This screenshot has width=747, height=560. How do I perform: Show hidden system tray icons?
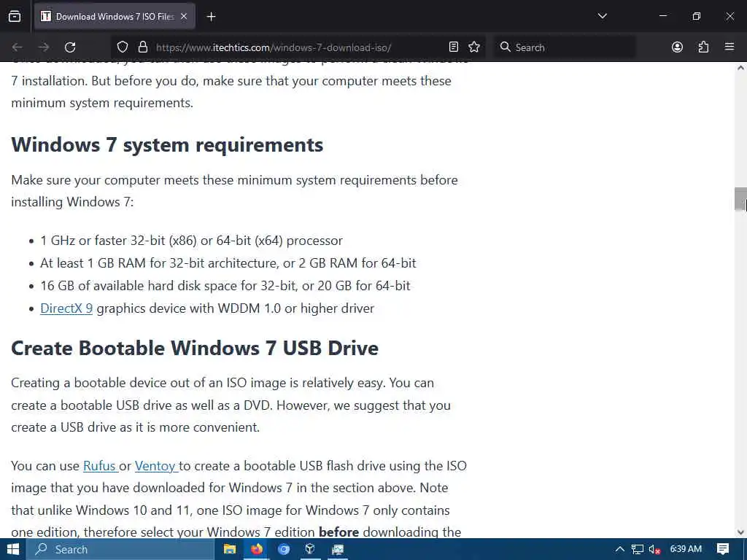click(x=619, y=550)
